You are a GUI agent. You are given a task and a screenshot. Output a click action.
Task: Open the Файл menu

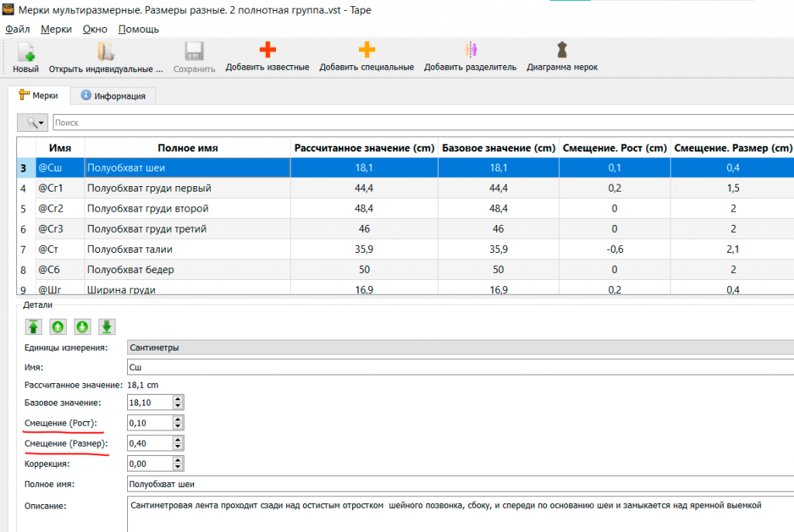click(18, 29)
